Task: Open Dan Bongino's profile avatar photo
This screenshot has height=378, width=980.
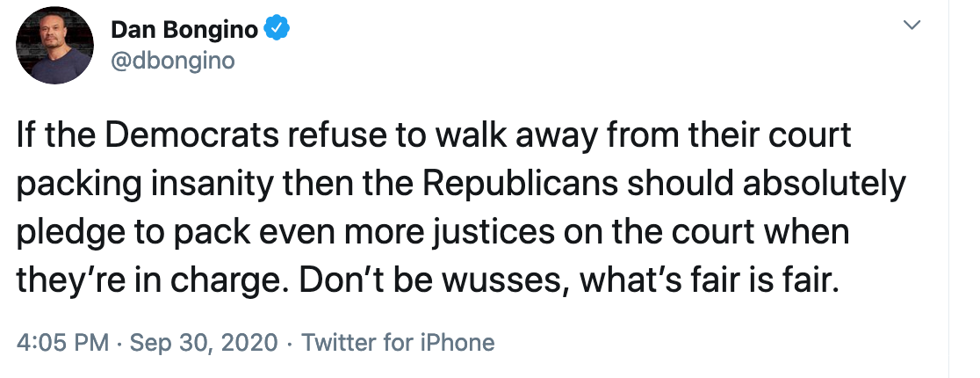Action: (x=54, y=45)
